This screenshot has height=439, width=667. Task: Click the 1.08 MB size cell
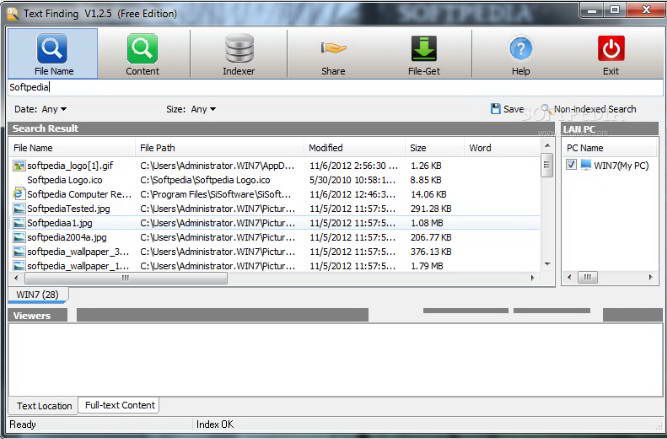[427, 223]
